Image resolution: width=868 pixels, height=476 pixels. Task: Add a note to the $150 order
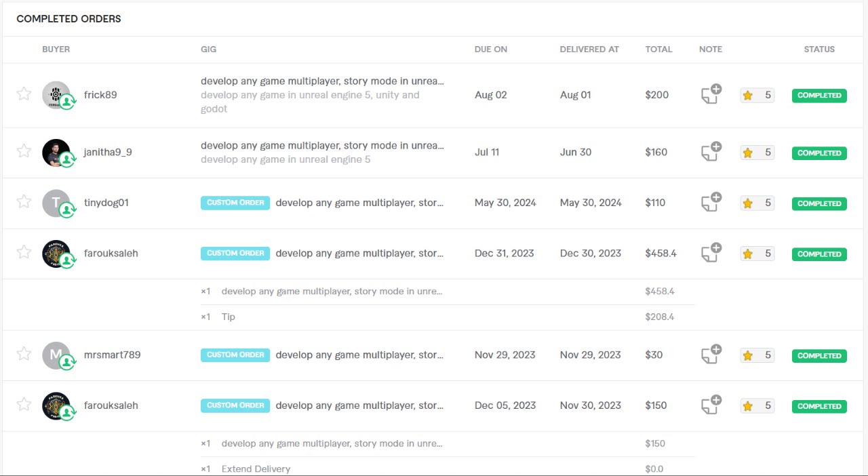tap(711, 405)
